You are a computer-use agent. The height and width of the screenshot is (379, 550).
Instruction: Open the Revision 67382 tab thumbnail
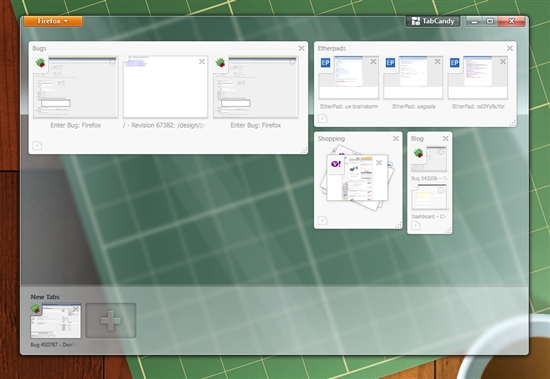click(165, 87)
